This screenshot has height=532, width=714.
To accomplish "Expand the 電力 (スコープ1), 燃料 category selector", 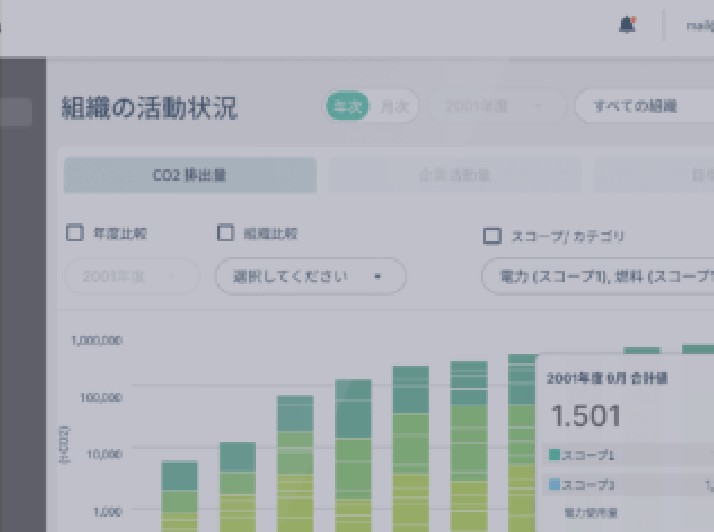I will click(598, 276).
